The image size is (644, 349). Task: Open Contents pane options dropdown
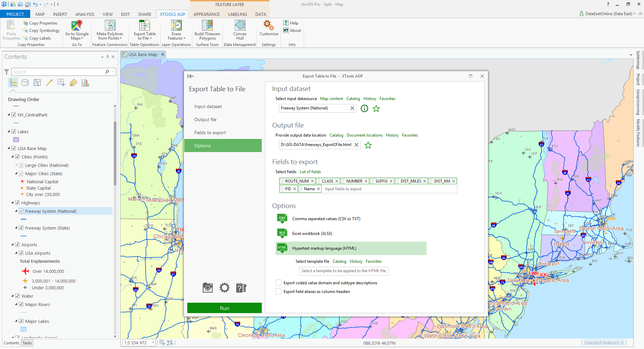[102, 57]
